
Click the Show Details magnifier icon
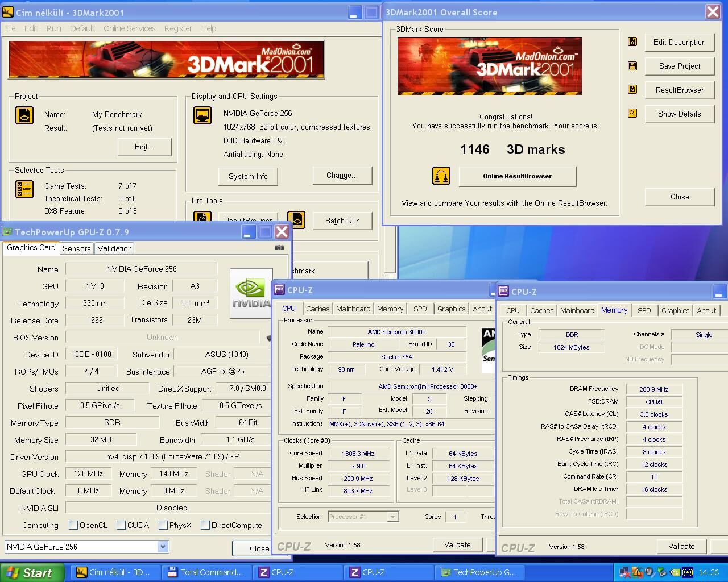tap(632, 113)
